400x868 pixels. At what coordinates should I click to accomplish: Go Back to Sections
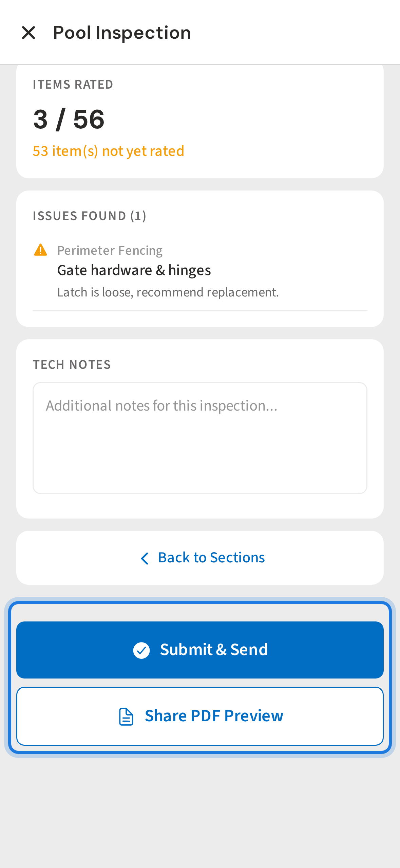point(211,558)
